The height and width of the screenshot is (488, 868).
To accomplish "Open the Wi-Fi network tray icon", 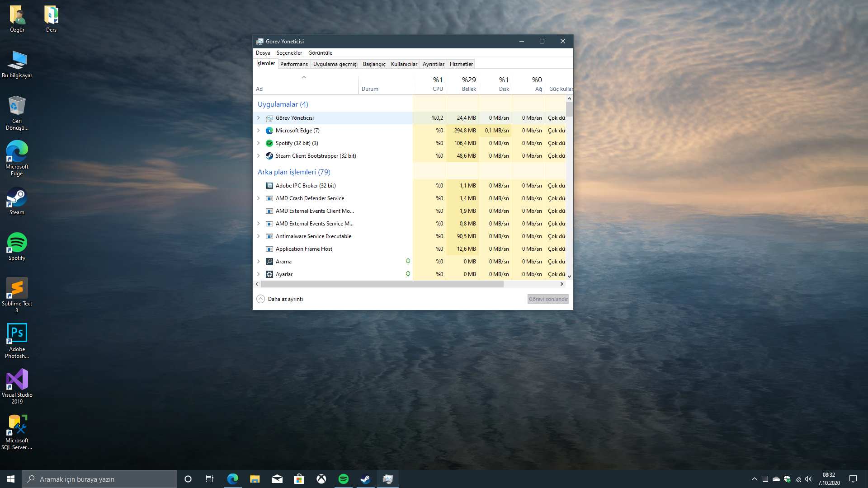I will pos(798,479).
